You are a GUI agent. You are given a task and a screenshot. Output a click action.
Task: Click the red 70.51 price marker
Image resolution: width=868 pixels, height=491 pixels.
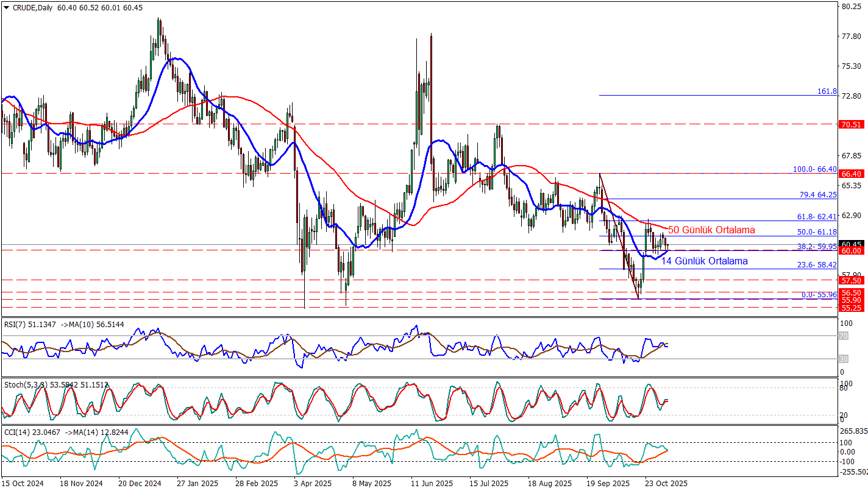click(x=851, y=125)
